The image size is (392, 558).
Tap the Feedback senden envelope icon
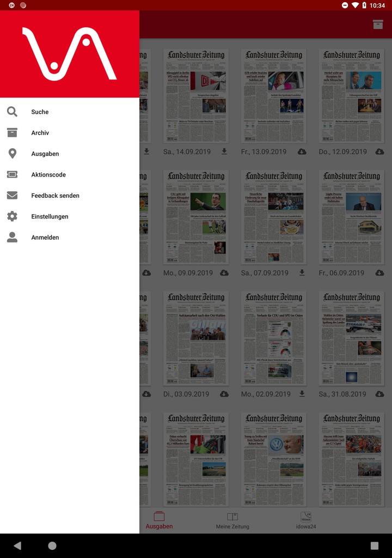pos(12,196)
